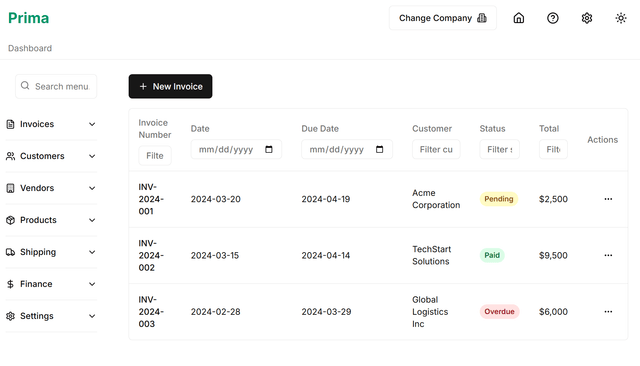Expand the Finance menu chevron
The height and width of the screenshot is (366, 640).
pyautogui.click(x=92, y=284)
